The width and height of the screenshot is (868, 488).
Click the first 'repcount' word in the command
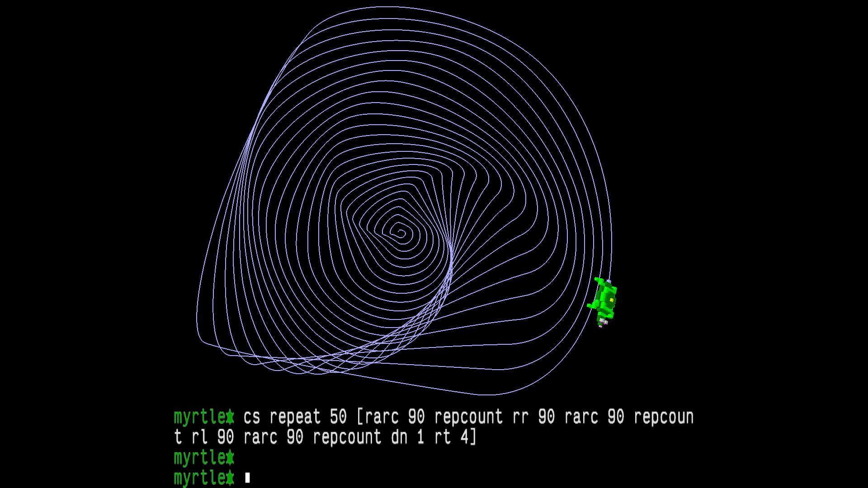point(468,417)
